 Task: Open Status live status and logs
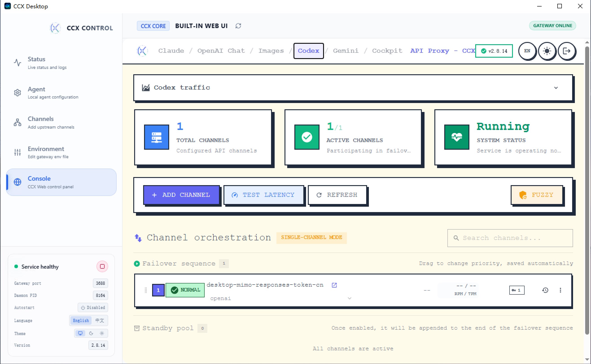pos(61,63)
